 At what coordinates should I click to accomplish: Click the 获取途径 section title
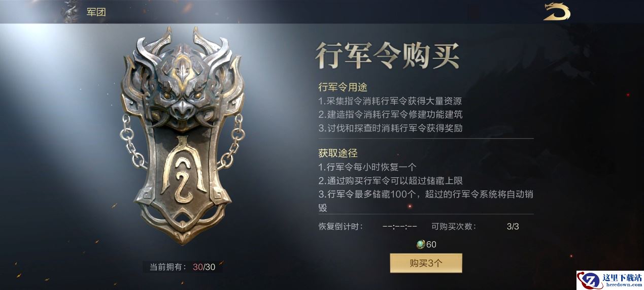(x=338, y=153)
